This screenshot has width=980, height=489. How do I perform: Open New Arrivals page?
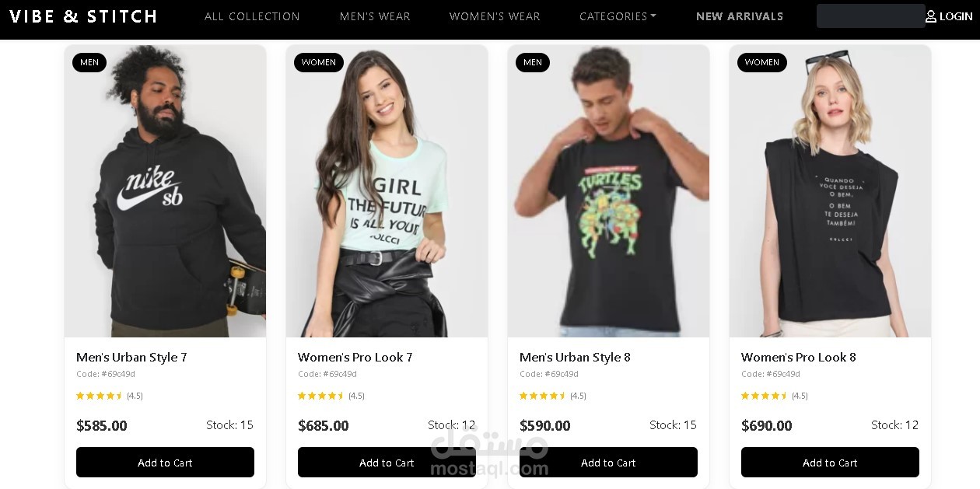pyautogui.click(x=740, y=16)
